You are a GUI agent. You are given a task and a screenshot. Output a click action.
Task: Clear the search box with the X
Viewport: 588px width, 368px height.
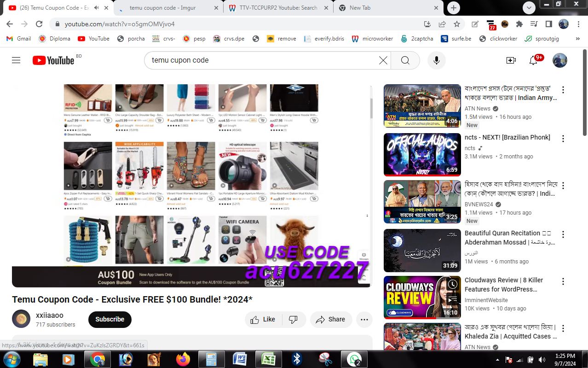coord(383,60)
